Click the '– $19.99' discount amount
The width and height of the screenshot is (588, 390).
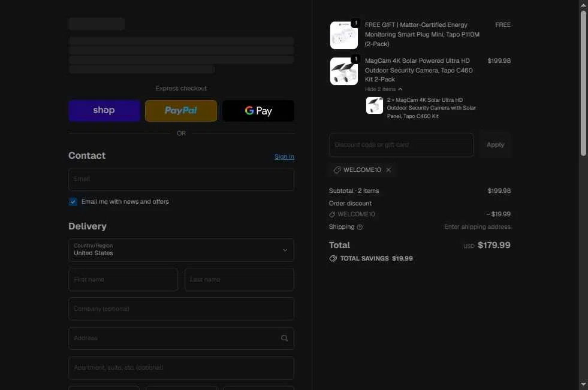pos(498,214)
